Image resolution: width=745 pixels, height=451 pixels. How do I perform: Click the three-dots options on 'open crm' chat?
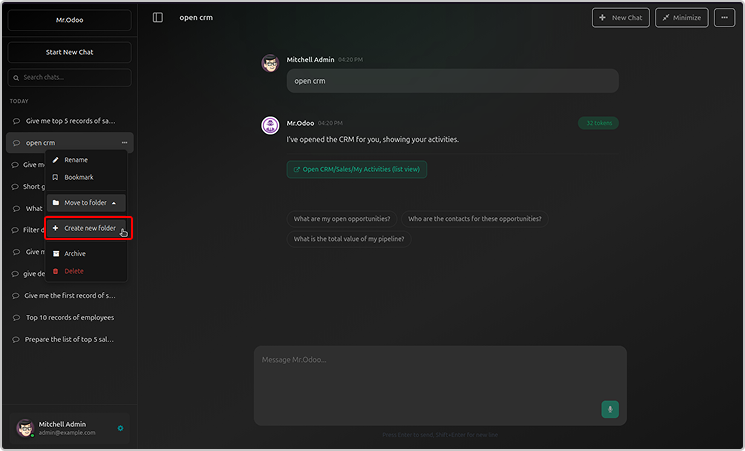[124, 143]
